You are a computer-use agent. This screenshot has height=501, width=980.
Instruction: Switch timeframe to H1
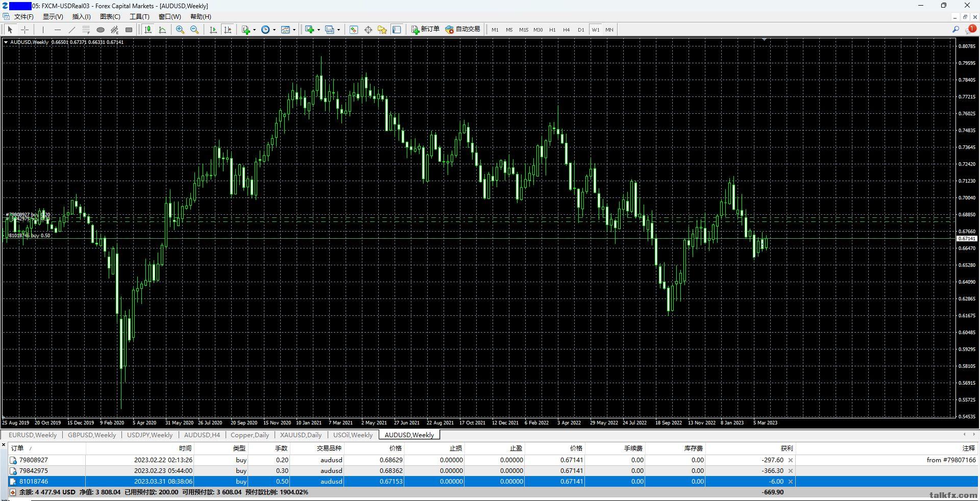552,30
